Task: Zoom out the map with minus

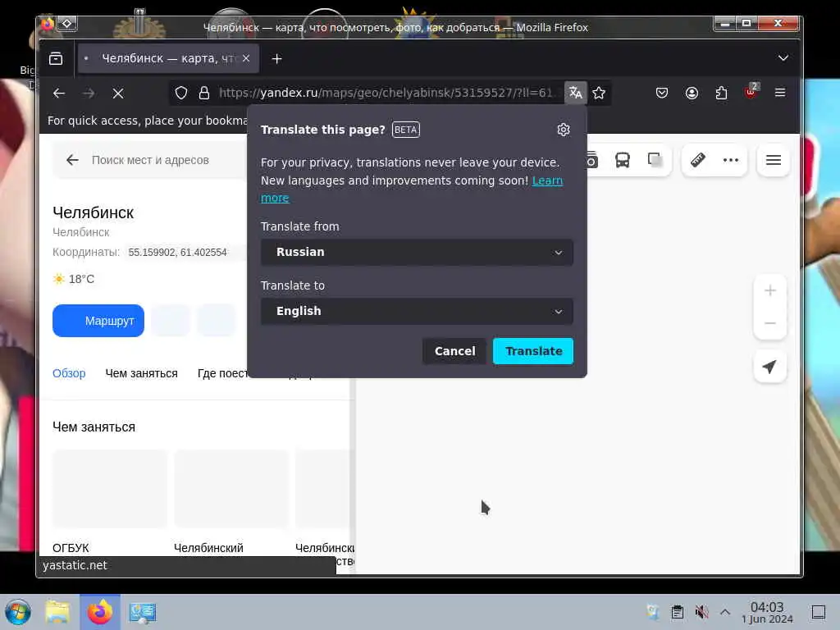Action: click(769, 323)
